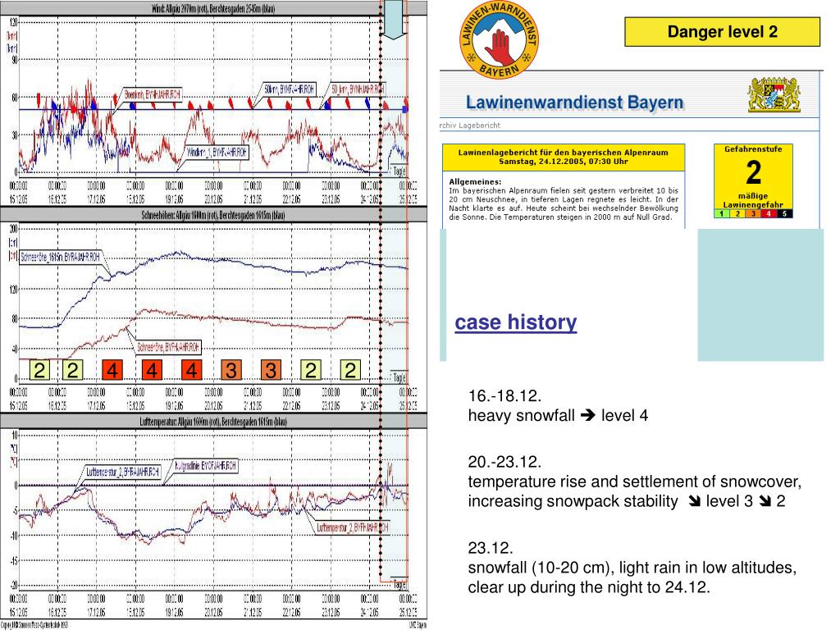Pick black level 5 on the danger scale
Viewport: 840px width, 630px height.
tap(784, 214)
